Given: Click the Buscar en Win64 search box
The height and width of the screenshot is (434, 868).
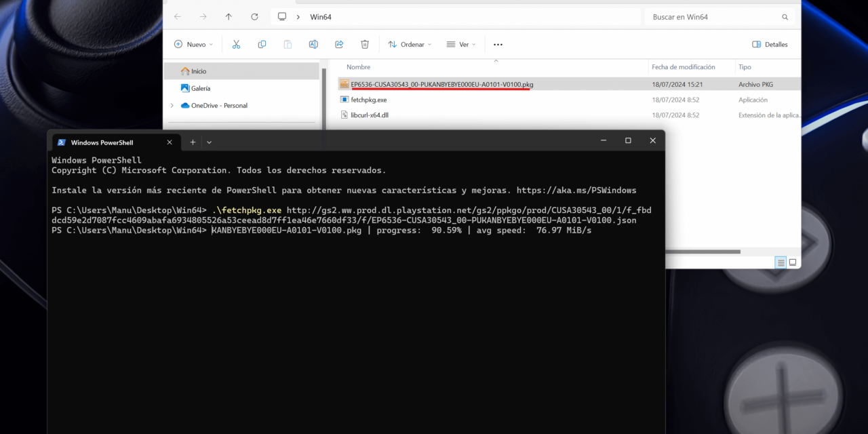Looking at the screenshot, I should (720, 17).
